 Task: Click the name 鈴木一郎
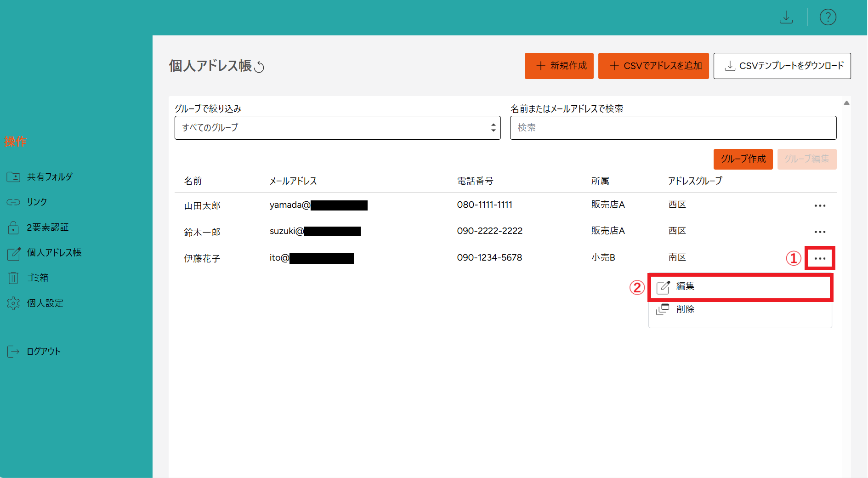point(202,233)
